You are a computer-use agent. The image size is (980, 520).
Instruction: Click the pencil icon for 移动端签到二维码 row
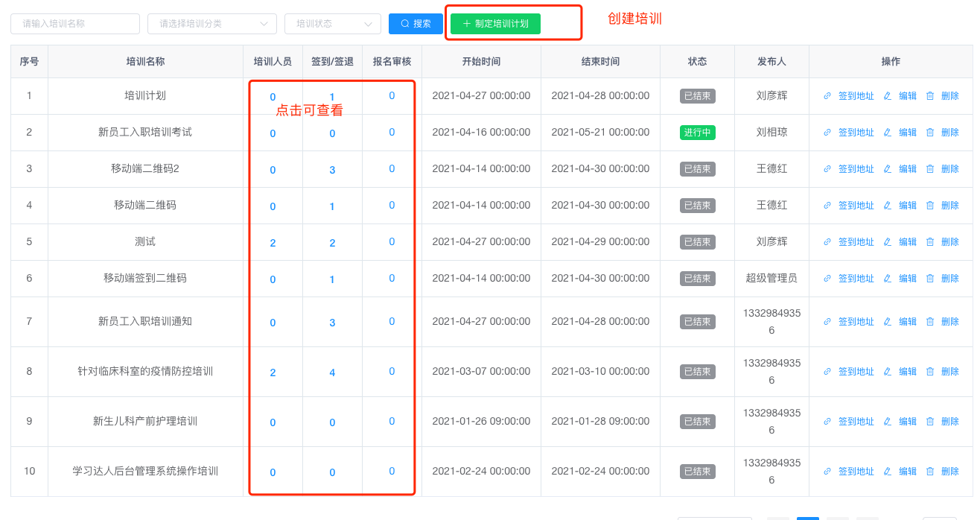(887, 279)
